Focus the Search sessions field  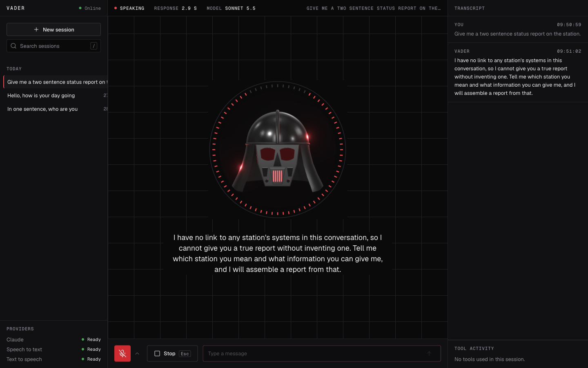[53, 46]
